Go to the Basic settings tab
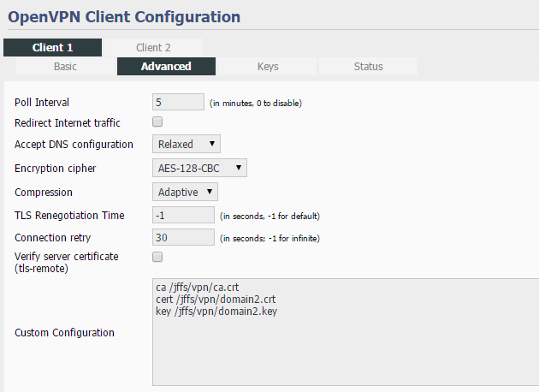Viewport: 539px width, 392px height. click(66, 67)
